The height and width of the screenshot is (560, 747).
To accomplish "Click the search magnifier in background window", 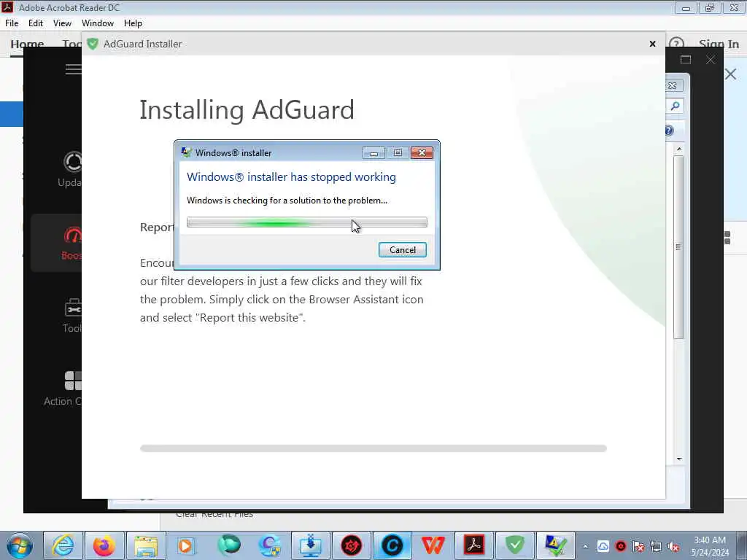I will pos(675,106).
